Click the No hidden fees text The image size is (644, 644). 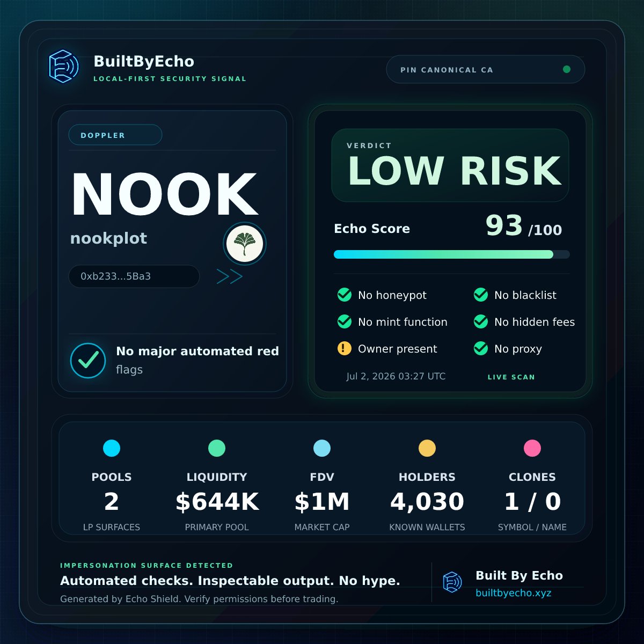tap(535, 322)
